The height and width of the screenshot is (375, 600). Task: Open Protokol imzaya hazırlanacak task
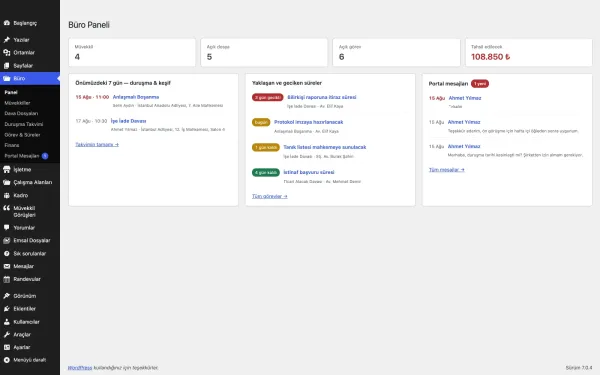coord(309,122)
